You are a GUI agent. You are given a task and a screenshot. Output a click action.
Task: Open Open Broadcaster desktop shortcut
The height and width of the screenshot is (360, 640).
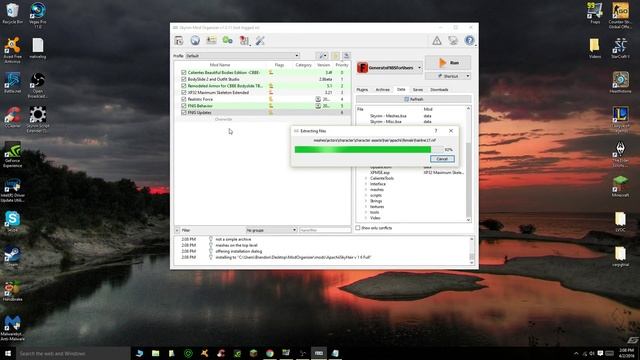point(38,85)
